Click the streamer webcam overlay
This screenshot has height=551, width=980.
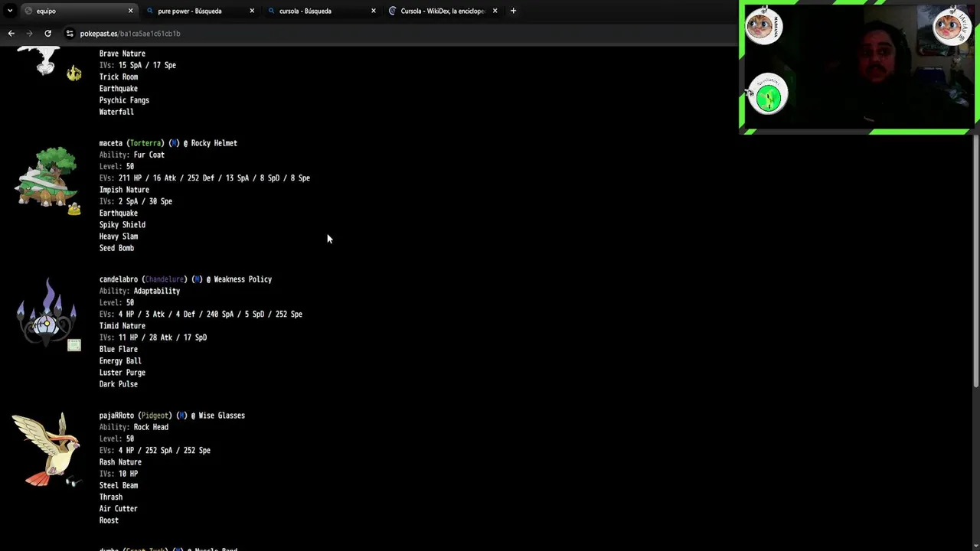[858, 67]
